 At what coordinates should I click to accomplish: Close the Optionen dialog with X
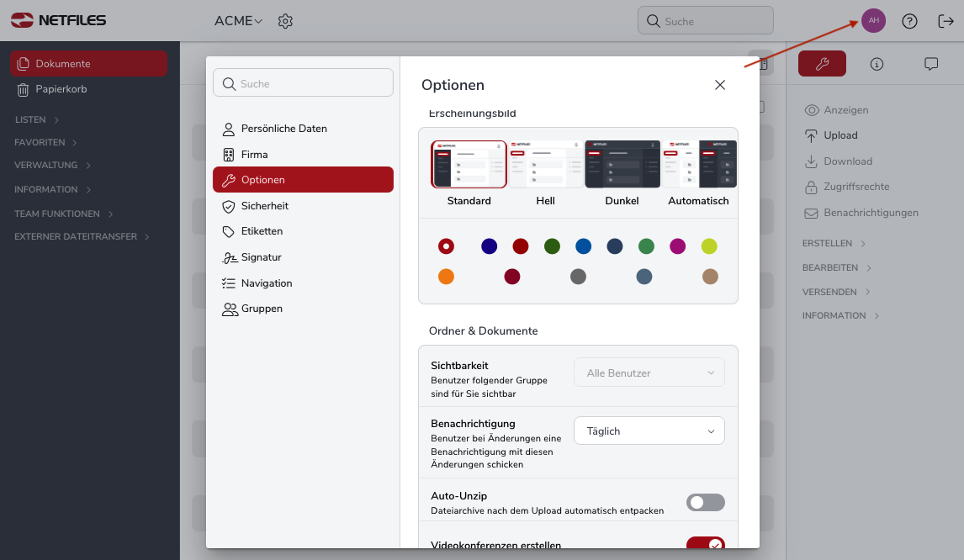point(720,85)
